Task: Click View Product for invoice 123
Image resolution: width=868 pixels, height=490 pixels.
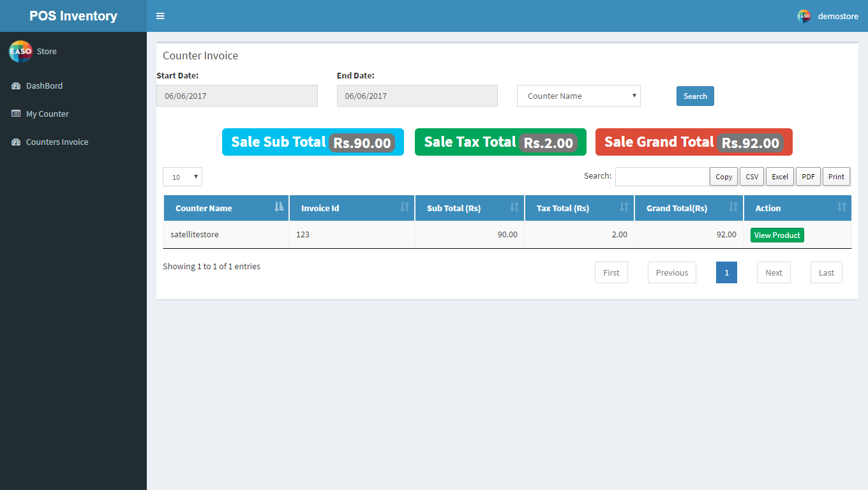Action: click(x=777, y=235)
